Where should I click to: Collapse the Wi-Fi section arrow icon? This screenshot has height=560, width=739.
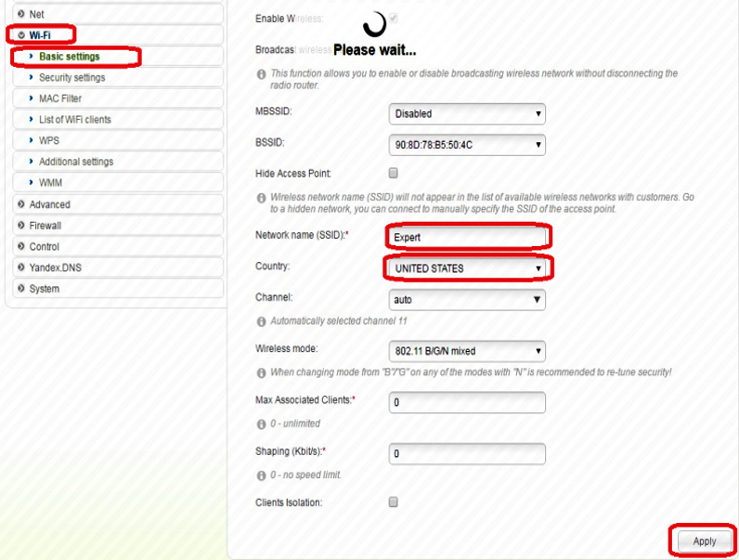pyautogui.click(x=20, y=35)
